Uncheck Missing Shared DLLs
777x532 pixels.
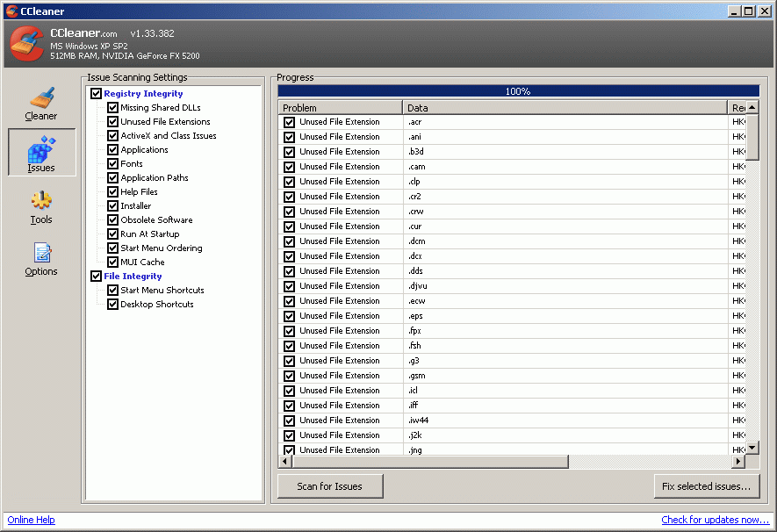[113, 107]
